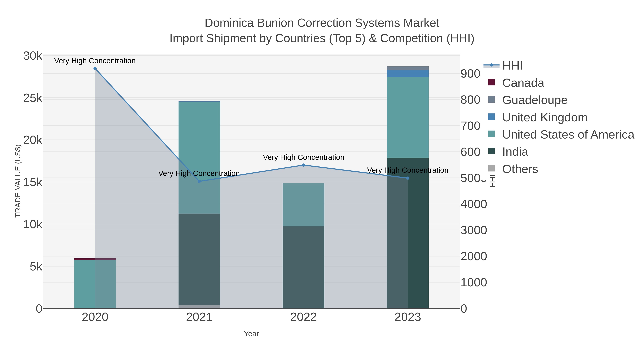Image resolution: width=644 pixels, height=362 pixels.
Task: Click the HHI data point for 2023
Action: point(408,178)
